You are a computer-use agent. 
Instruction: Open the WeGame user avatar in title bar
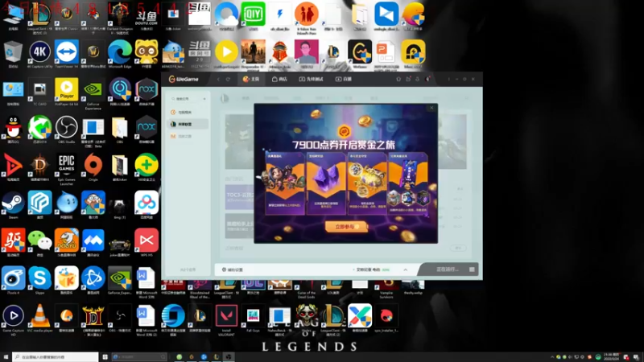[427, 79]
